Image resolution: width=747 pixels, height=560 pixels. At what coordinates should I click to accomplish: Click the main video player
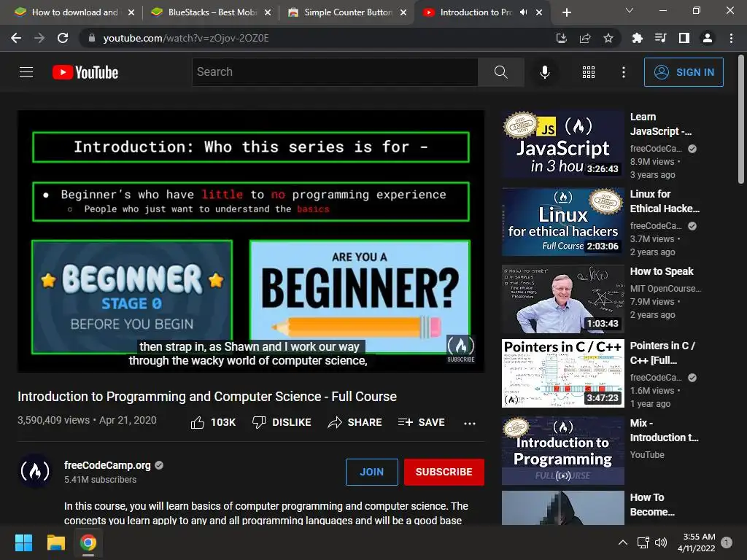pos(251,241)
